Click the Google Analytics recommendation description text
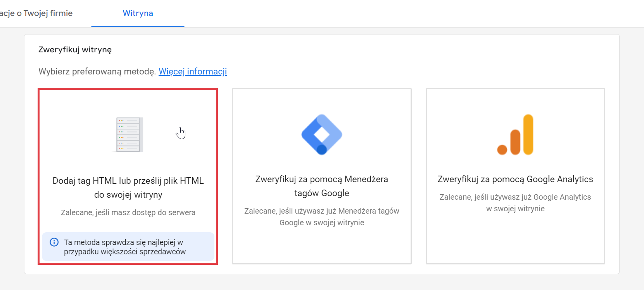The width and height of the screenshot is (644, 290). pyautogui.click(x=515, y=203)
